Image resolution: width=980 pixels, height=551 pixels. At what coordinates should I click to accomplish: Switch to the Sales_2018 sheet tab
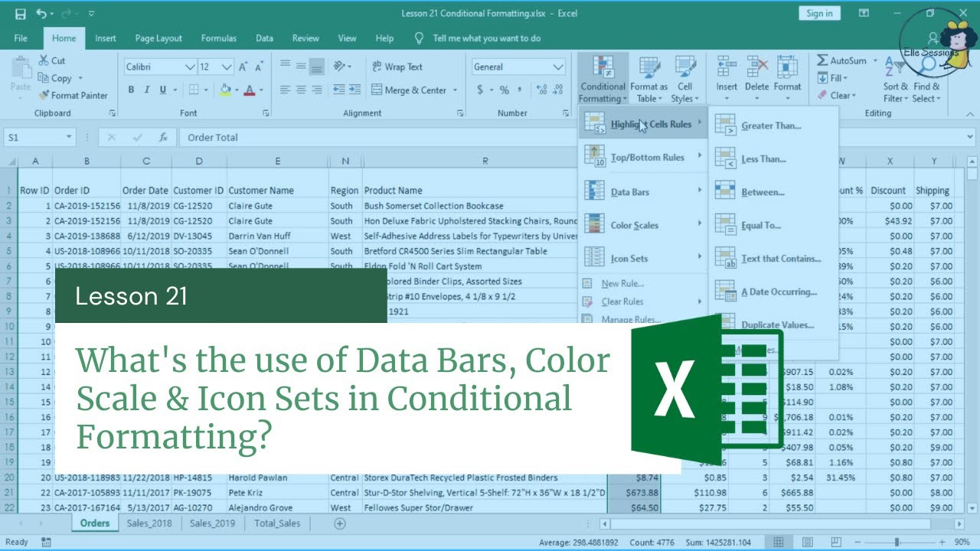point(149,523)
